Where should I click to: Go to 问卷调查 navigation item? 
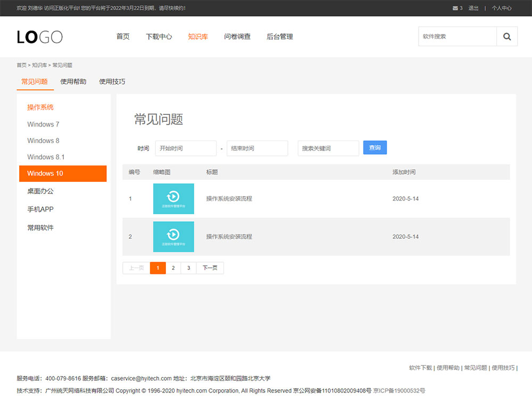click(x=237, y=37)
